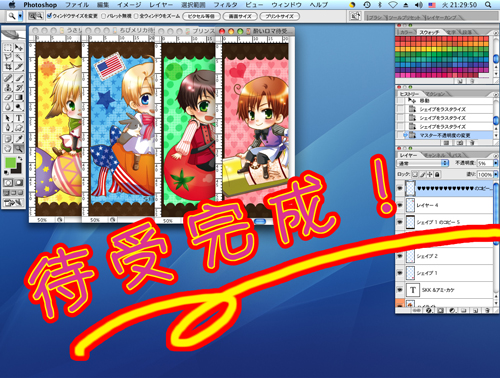Select the History Brush tool
This screenshot has width=500, height=378.
point(19,88)
